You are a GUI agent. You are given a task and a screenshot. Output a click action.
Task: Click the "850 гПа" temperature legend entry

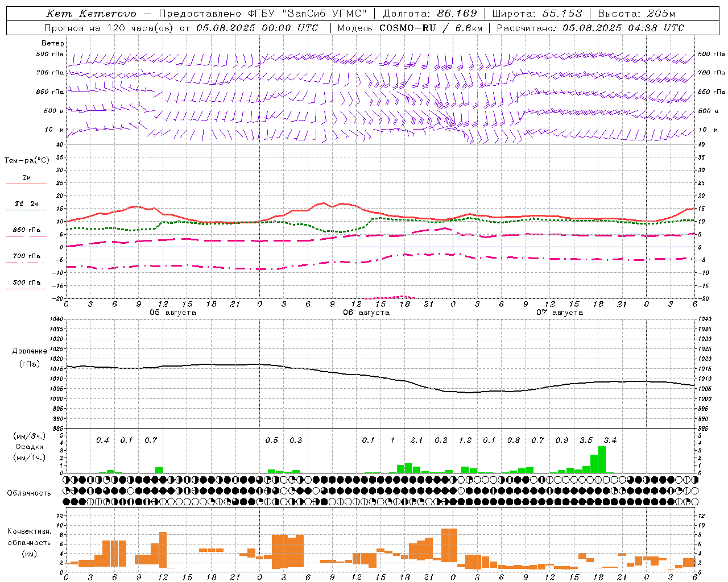pos(27,230)
